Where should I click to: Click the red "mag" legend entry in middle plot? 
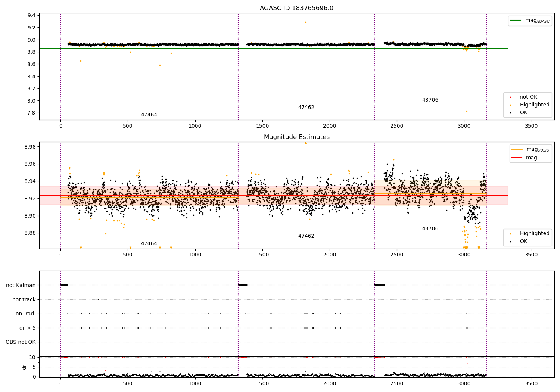[x=525, y=158]
